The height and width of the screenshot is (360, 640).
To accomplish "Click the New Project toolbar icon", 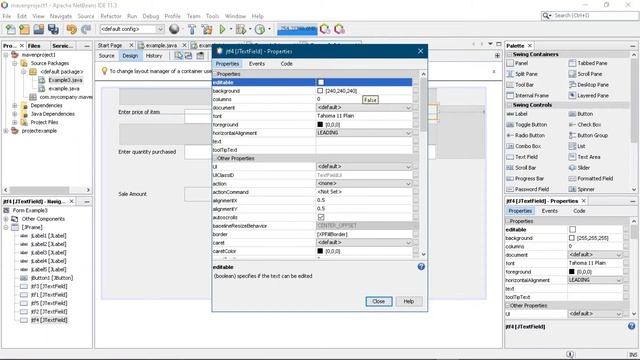I will pyautogui.click(x=24, y=29).
